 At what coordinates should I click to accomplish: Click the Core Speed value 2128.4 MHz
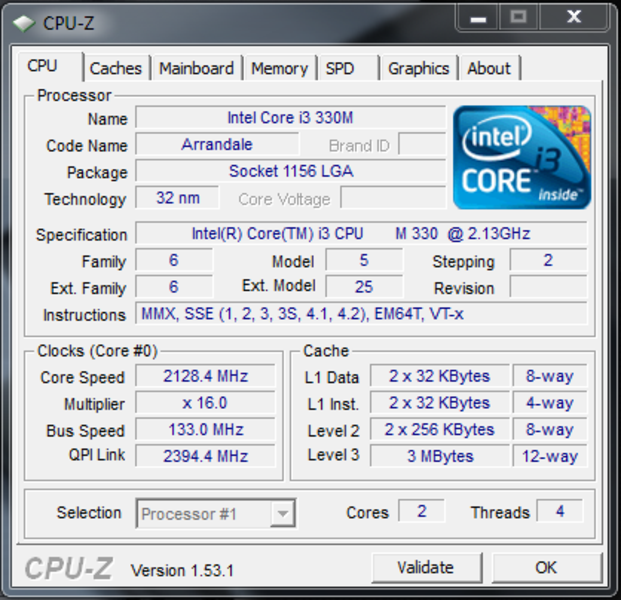pyautogui.click(x=205, y=376)
